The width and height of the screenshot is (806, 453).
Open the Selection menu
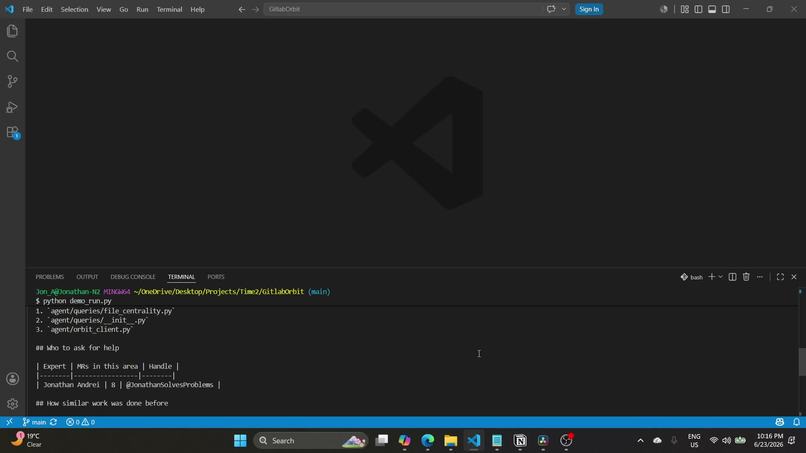coord(75,9)
